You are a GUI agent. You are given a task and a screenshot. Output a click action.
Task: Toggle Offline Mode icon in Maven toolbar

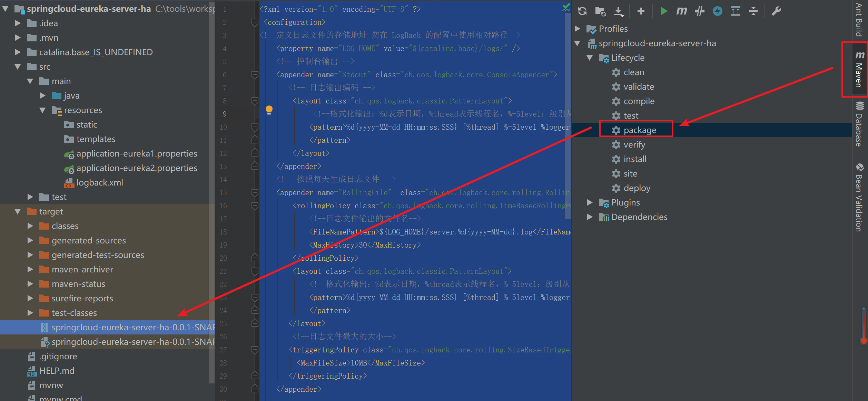click(700, 11)
